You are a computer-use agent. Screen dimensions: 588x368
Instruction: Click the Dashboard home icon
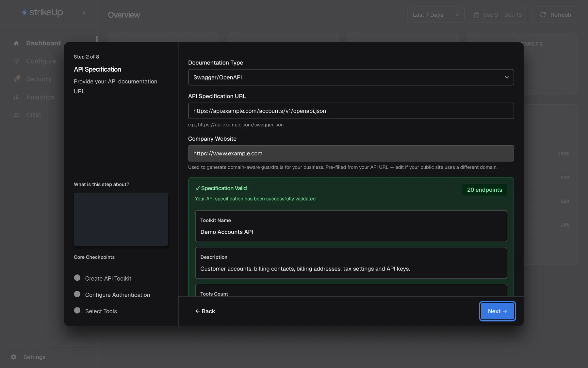click(16, 43)
